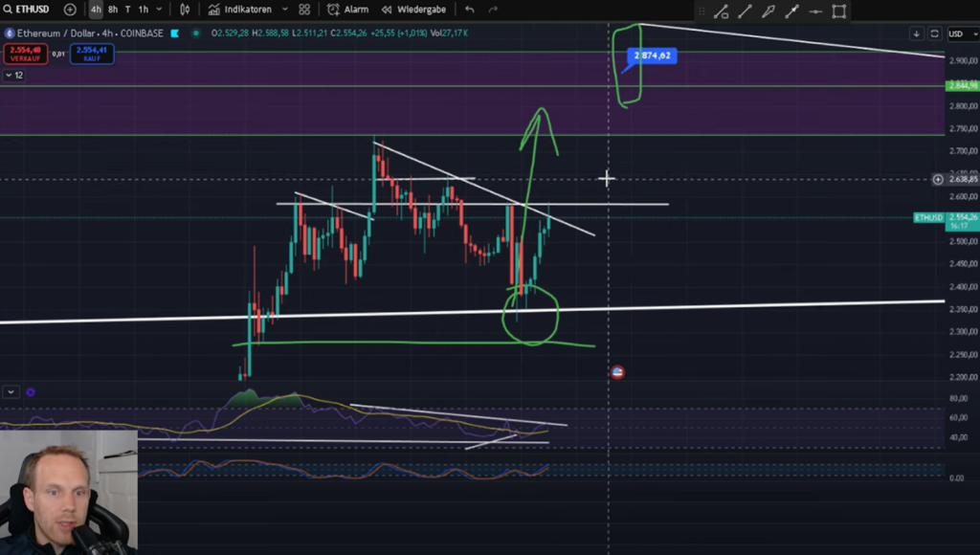
Task: Add a symbol to compare with the plus icon
Action: click(70, 10)
